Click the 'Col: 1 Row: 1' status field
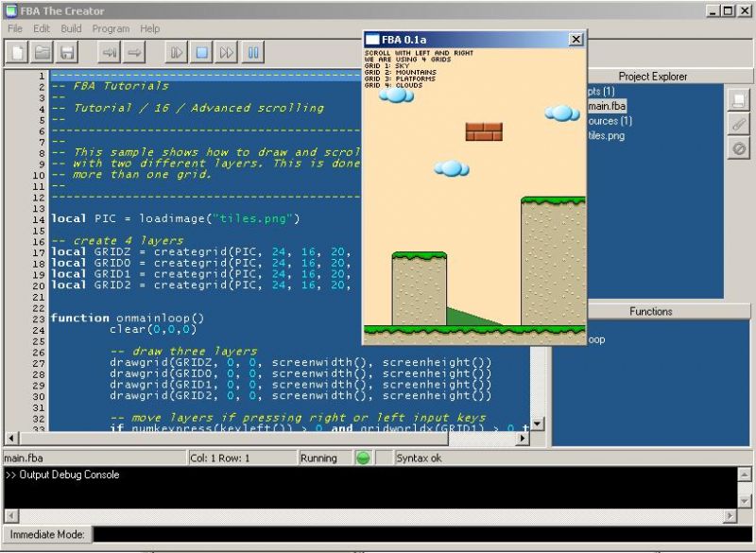The width and height of the screenshot is (756, 553). point(220,458)
